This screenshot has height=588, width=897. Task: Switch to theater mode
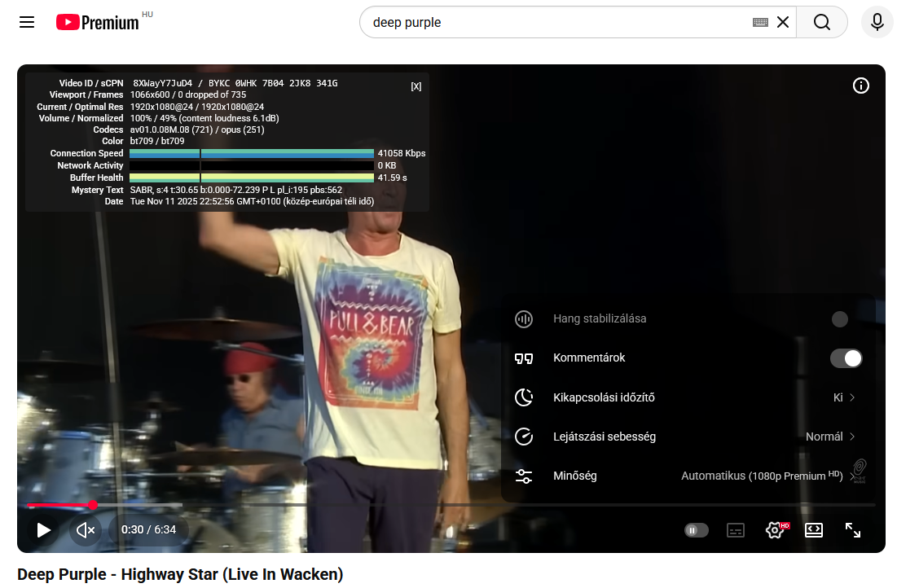[x=814, y=530]
